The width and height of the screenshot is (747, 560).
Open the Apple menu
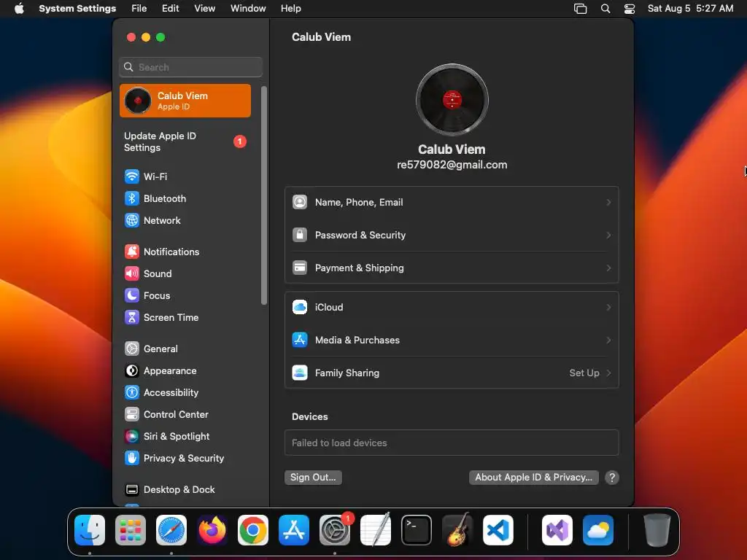click(19, 8)
